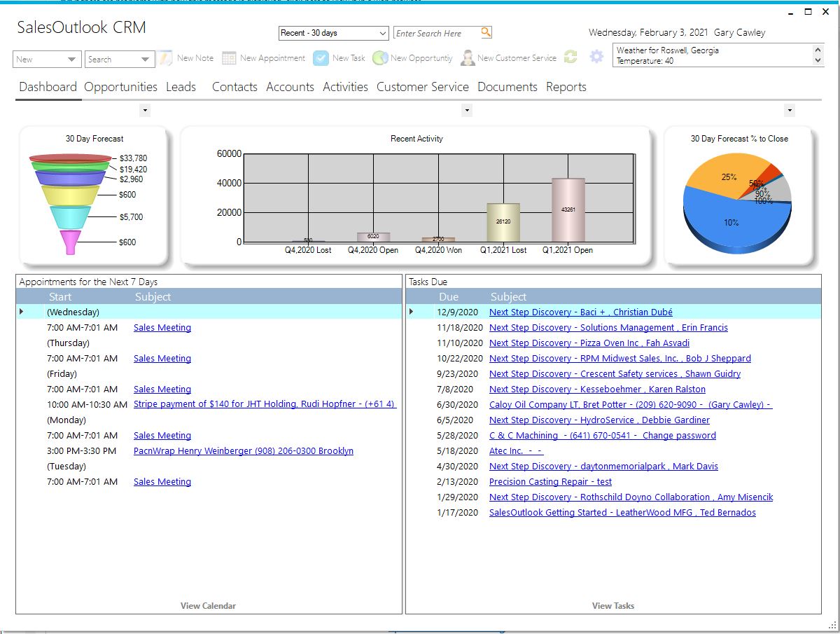The height and width of the screenshot is (634, 840).
Task: Click the Q1,2021 Open bar in Recent Activity
Action: 567,210
